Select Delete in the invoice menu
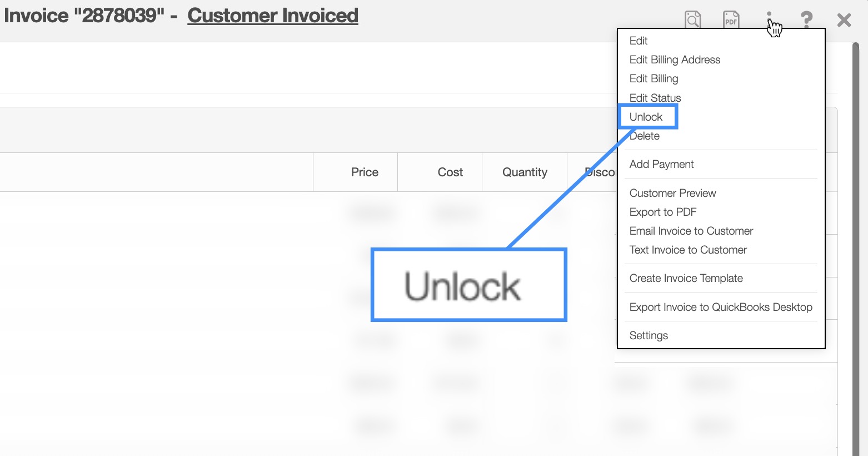 (645, 136)
